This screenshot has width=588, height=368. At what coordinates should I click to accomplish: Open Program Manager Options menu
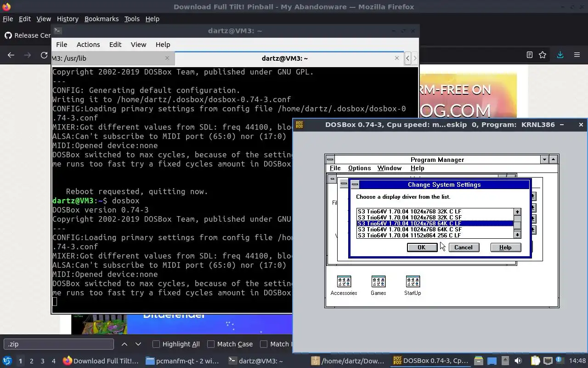[x=359, y=168]
